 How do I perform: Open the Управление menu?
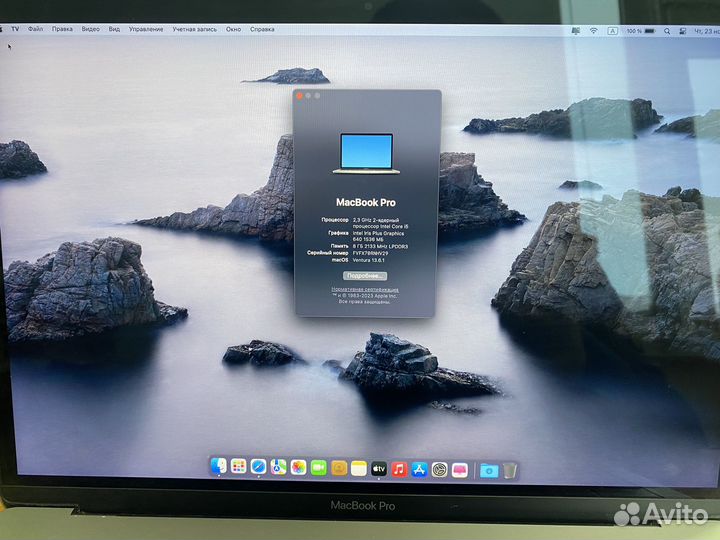146,29
